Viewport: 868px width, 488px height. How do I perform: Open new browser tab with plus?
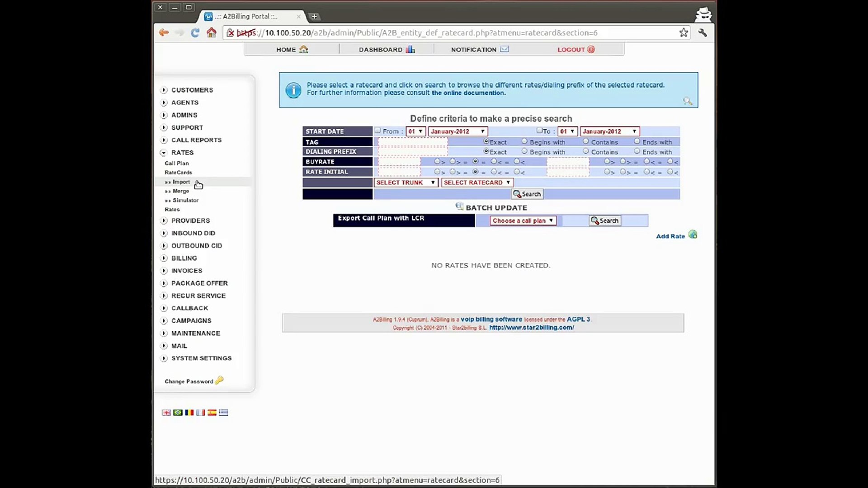point(314,17)
